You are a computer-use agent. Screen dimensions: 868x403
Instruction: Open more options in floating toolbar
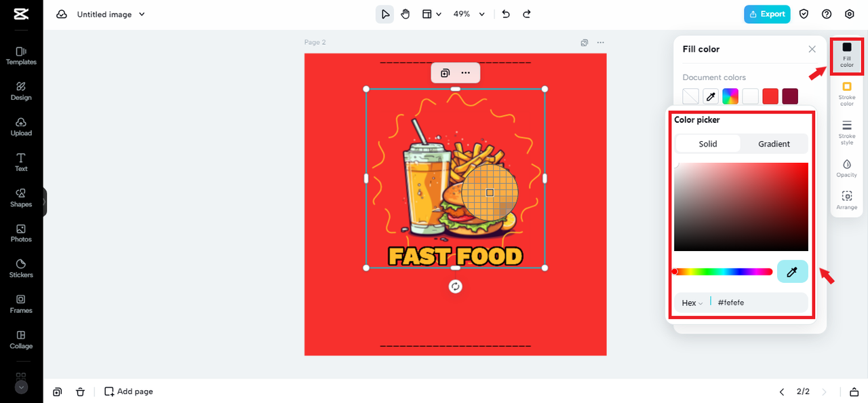point(465,73)
